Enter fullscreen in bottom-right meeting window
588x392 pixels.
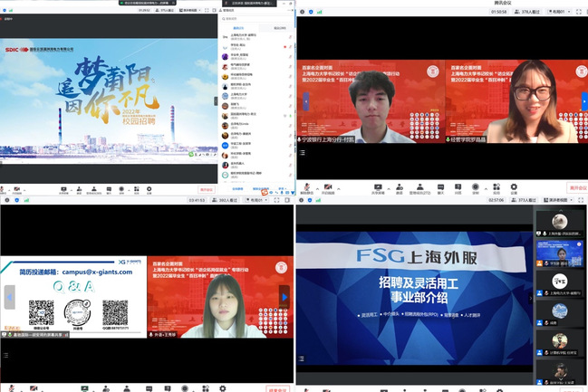click(581, 200)
